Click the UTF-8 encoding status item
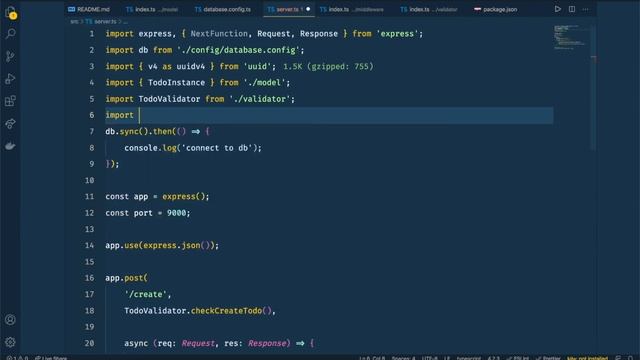640x360 pixels. coord(429,358)
